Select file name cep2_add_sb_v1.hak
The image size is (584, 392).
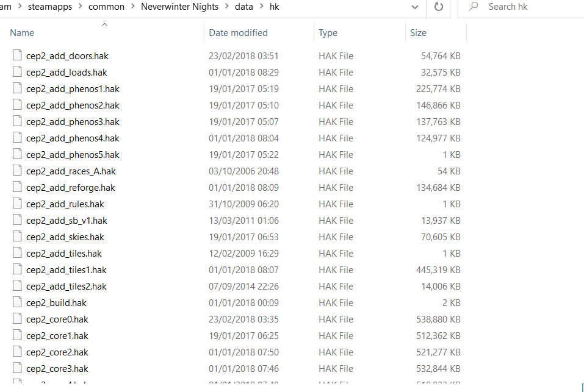67,221
